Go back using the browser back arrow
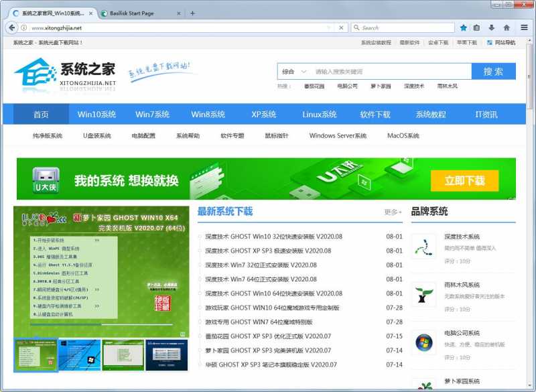536x392 pixels. (11, 27)
